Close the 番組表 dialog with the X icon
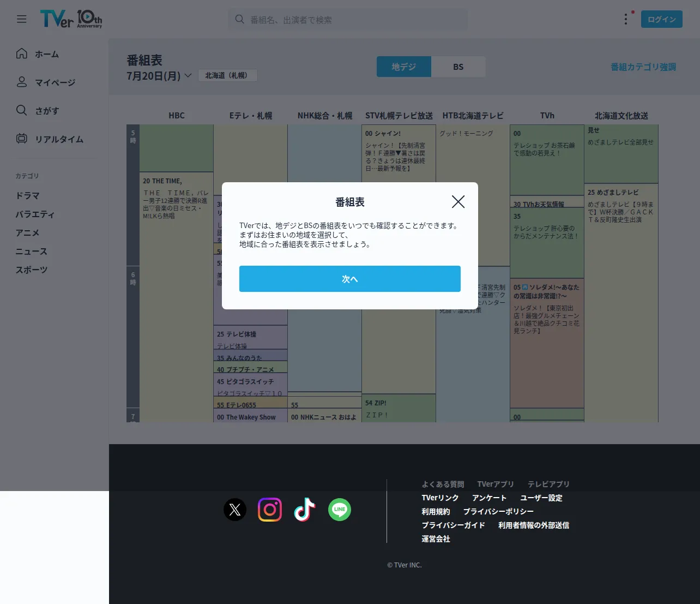Screen dimensions: 700x604 pyautogui.click(x=458, y=202)
